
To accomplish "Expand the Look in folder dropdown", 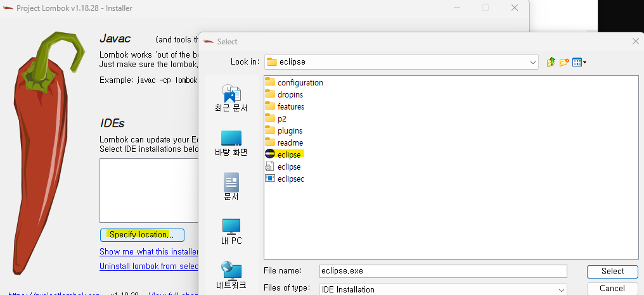I will click(x=532, y=63).
